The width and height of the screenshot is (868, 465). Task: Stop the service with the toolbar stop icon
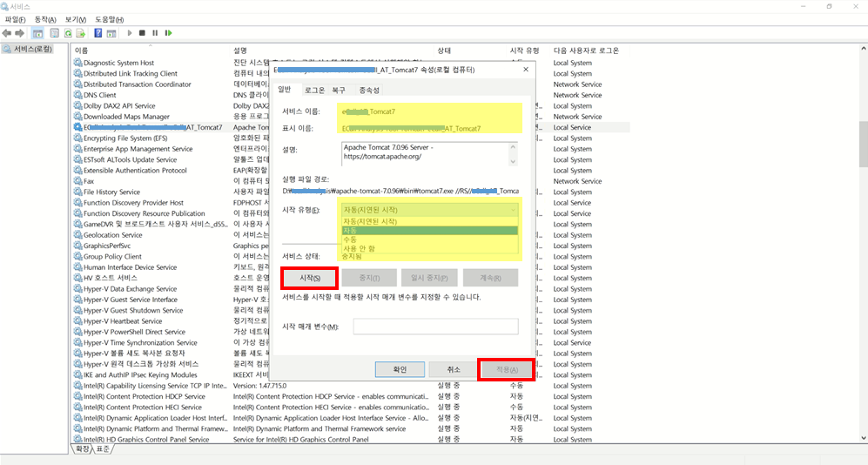coord(142,33)
